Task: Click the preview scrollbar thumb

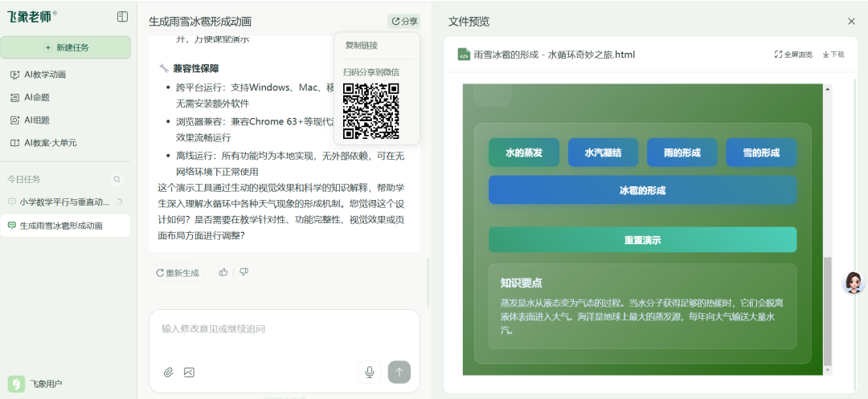Action: coord(828,311)
